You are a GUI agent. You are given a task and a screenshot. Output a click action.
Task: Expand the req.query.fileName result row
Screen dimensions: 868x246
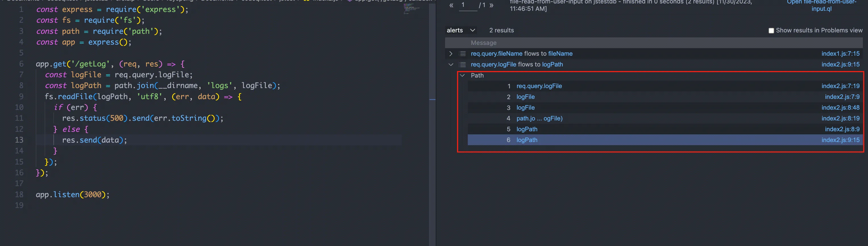[451, 54]
